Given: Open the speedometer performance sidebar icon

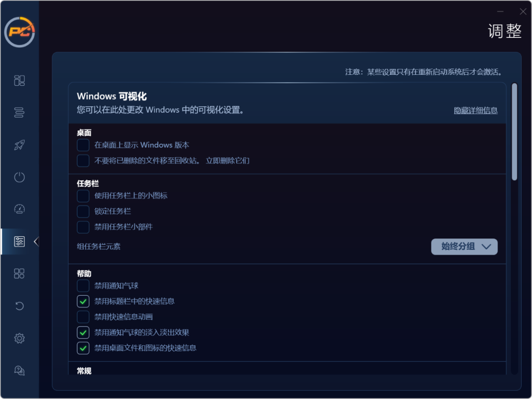Looking at the screenshot, I should (19, 209).
